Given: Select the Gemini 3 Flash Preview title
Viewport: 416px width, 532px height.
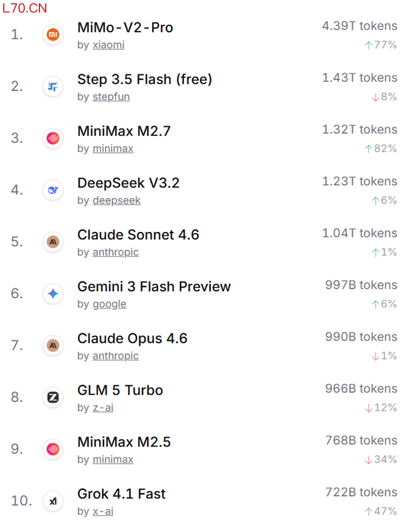Looking at the screenshot, I should [x=154, y=286].
